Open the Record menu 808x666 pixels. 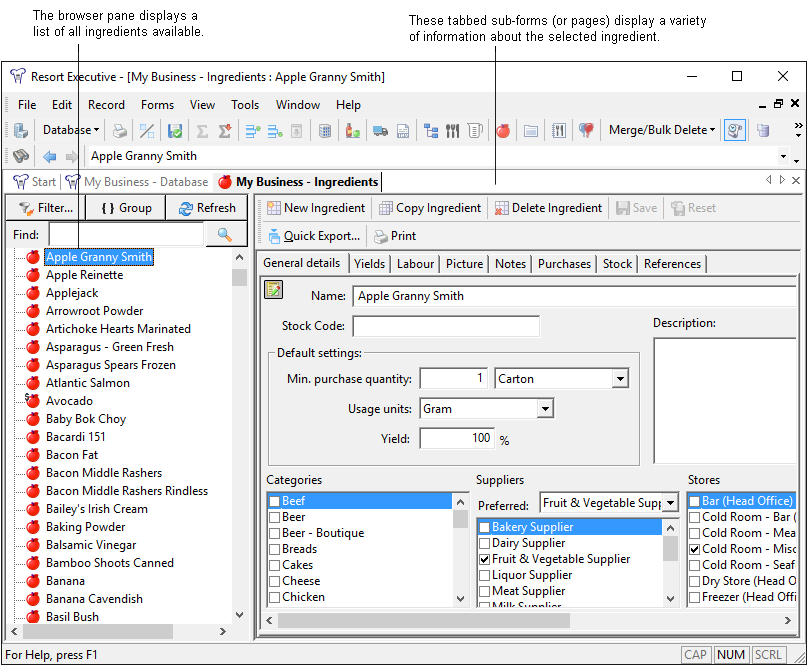click(x=106, y=105)
